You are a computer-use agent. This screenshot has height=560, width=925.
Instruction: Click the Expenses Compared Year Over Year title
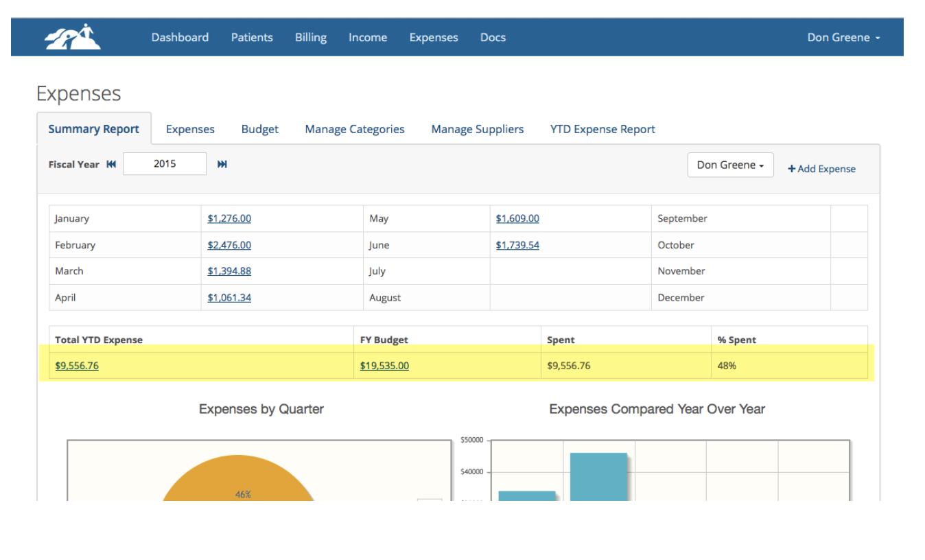(657, 409)
